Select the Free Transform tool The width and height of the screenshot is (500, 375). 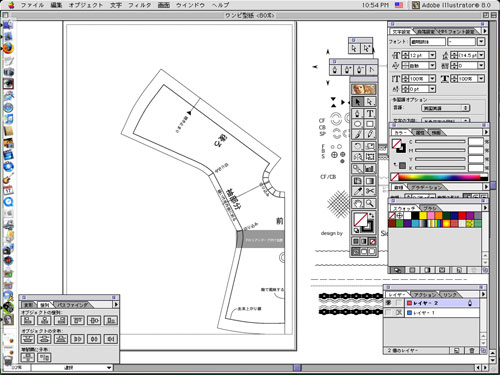370,156
